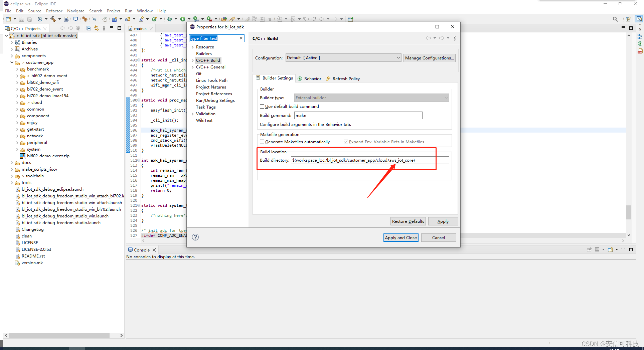Select Project References in properties list
The width and height of the screenshot is (644, 350).
click(214, 94)
